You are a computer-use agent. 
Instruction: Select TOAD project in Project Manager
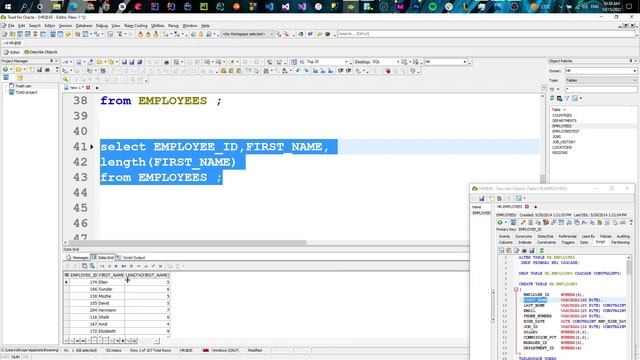(x=26, y=92)
